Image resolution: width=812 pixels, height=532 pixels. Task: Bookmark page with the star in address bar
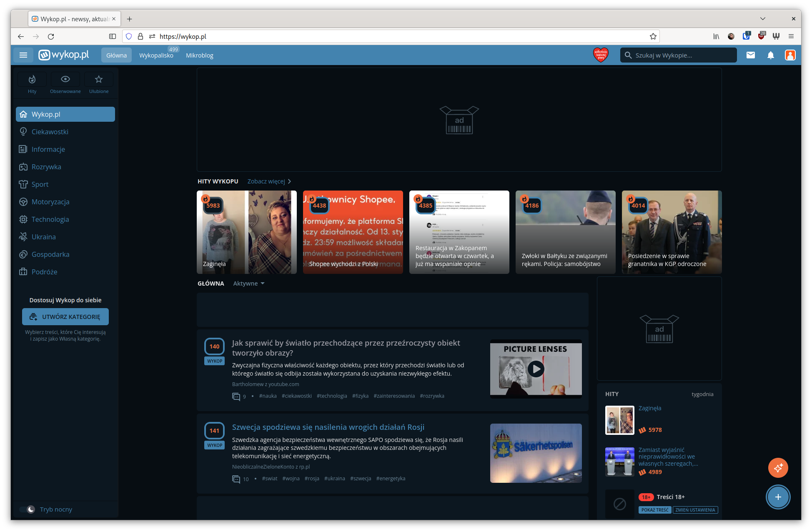[x=653, y=36]
